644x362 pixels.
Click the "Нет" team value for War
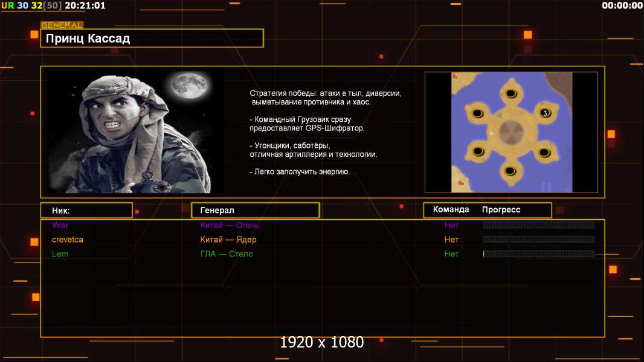[451, 225]
